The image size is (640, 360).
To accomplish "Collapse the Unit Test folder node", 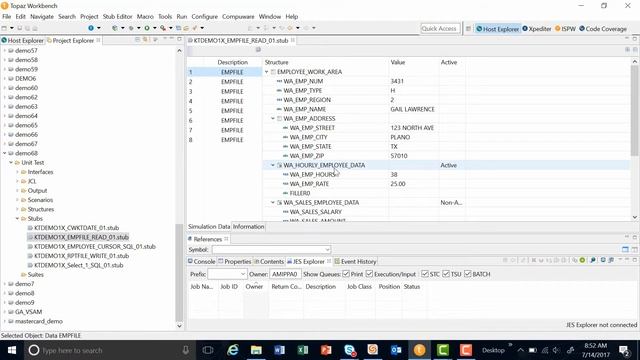I will click(x=11, y=162).
